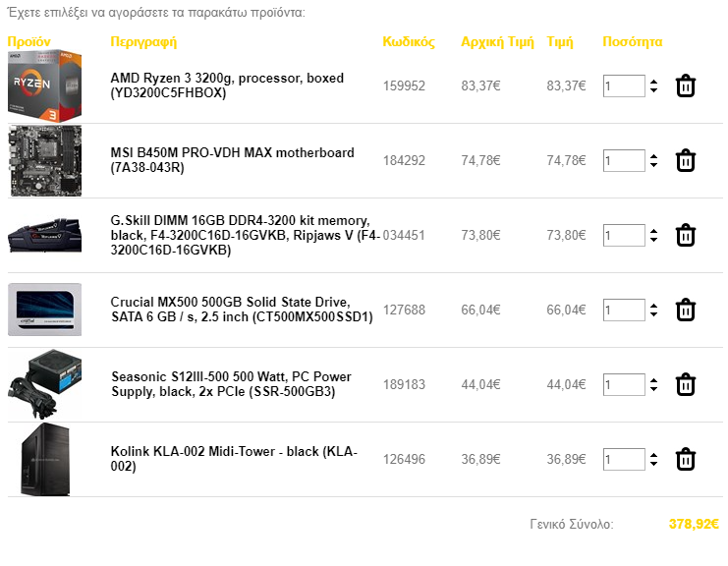This screenshot has height=566, width=728.
Task: Decrease AMD Ryzen 3 quantity with down arrow
Action: (653, 90)
